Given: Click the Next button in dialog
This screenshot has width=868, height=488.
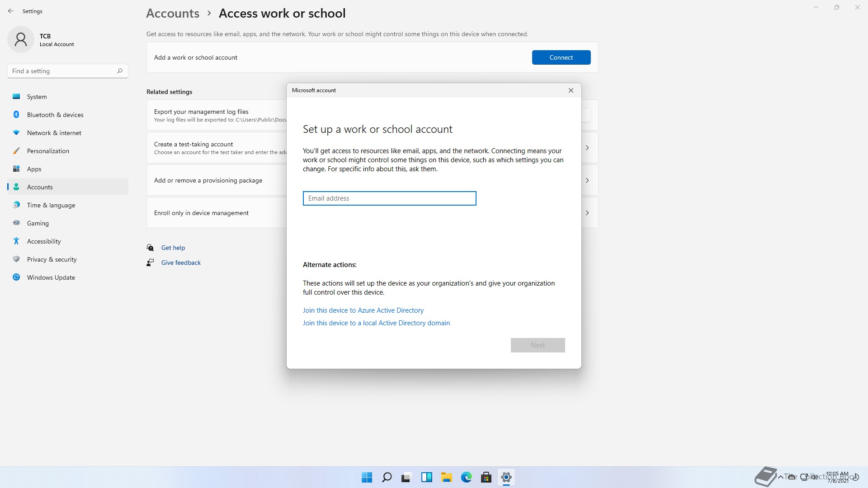Looking at the screenshot, I should point(538,345).
